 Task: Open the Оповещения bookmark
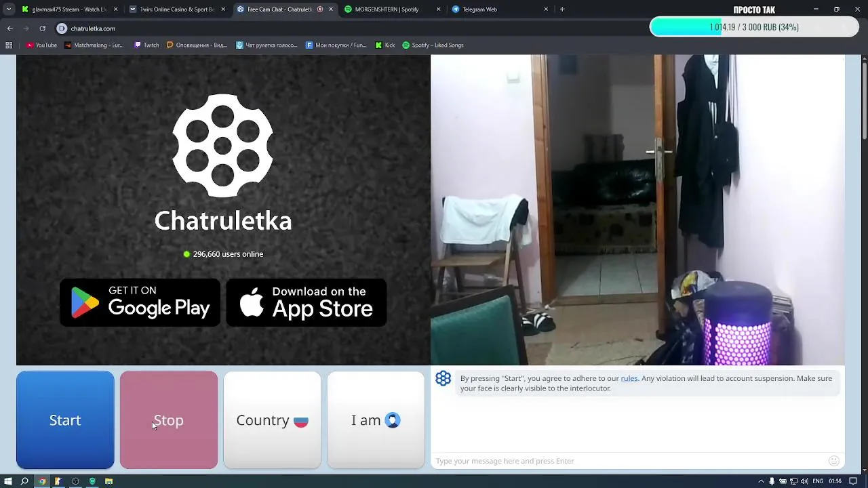coord(197,45)
